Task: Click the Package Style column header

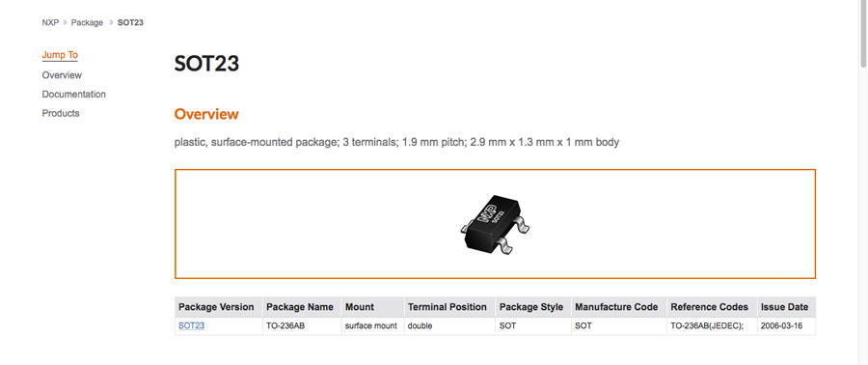Action: tap(533, 307)
